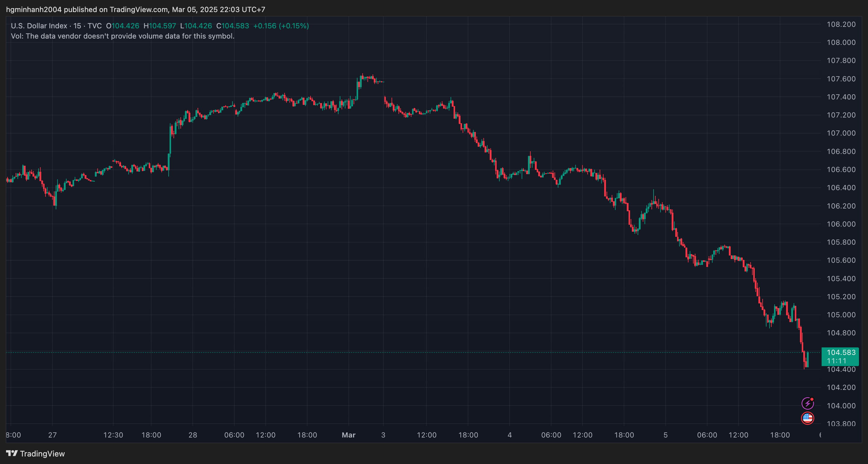Click the 106.200 price axis label

tap(841, 206)
